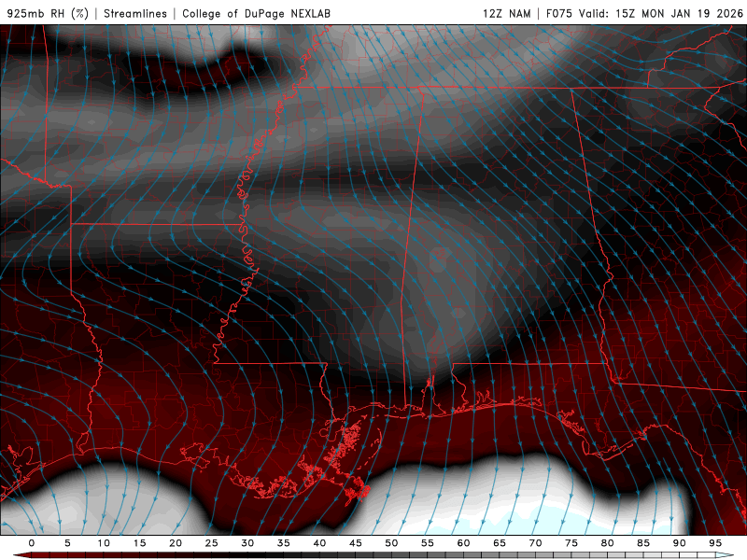Click the "95" scale label
This screenshot has height=560, width=747.
click(715, 543)
